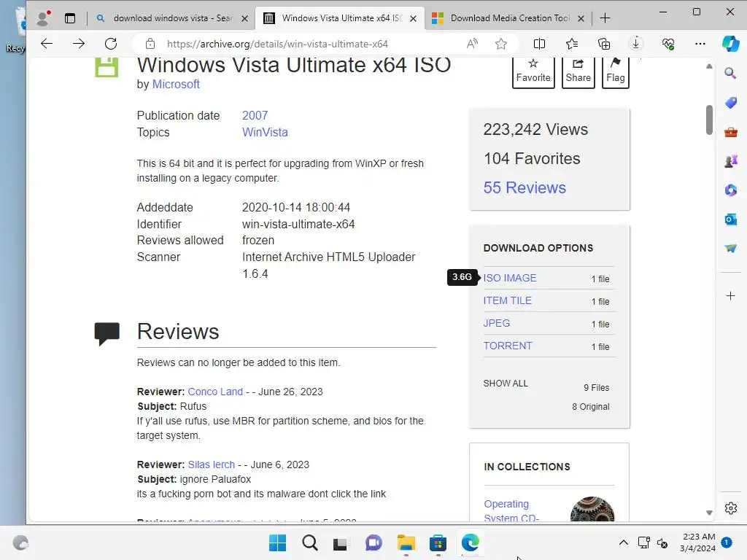
Task: Open taskbar Search
Action: tap(309, 542)
